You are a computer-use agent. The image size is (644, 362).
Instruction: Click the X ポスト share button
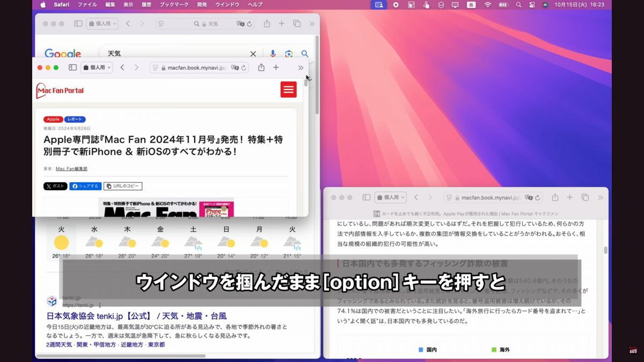click(55, 186)
